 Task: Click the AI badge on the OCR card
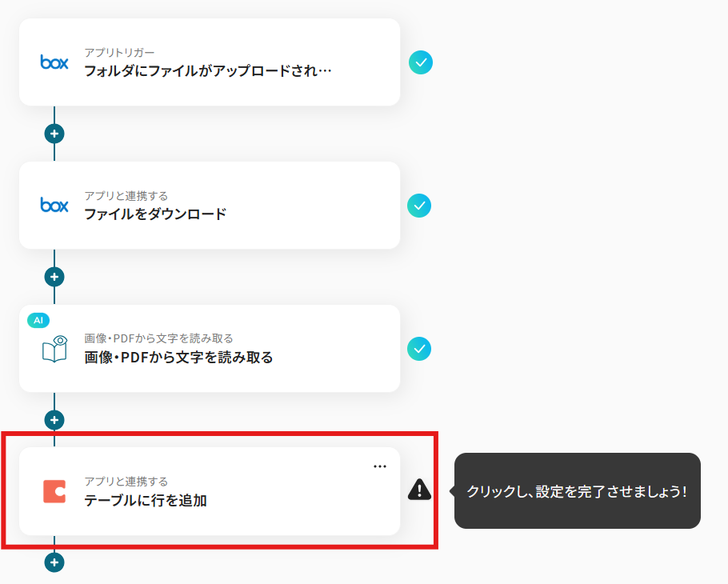[38, 320]
